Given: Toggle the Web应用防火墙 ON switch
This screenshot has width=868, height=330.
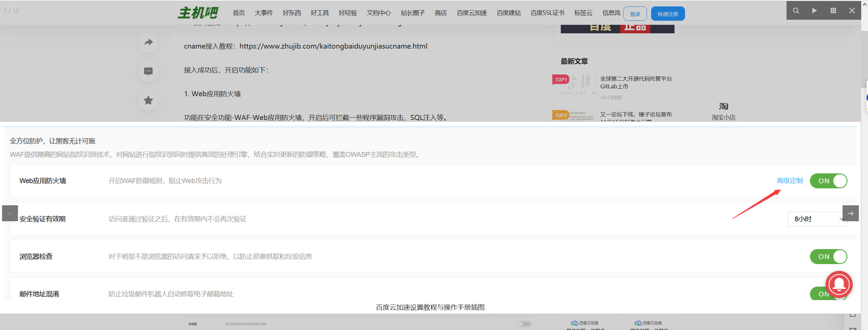Looking at the screenshot, I should click(x=828, y=181).
